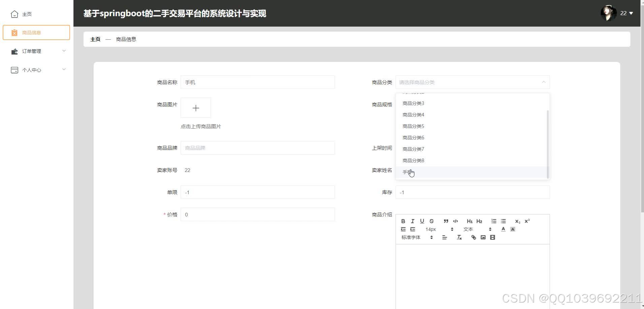Click the plus button to upload product image

196,108
